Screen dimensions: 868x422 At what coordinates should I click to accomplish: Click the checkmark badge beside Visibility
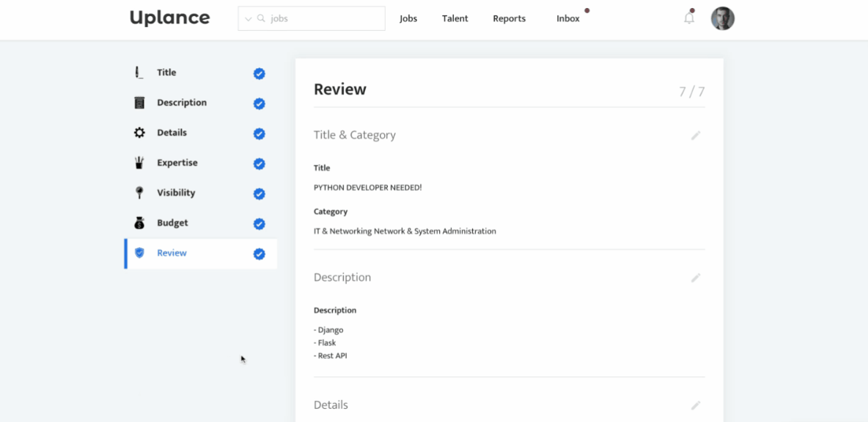click(259, 194)
